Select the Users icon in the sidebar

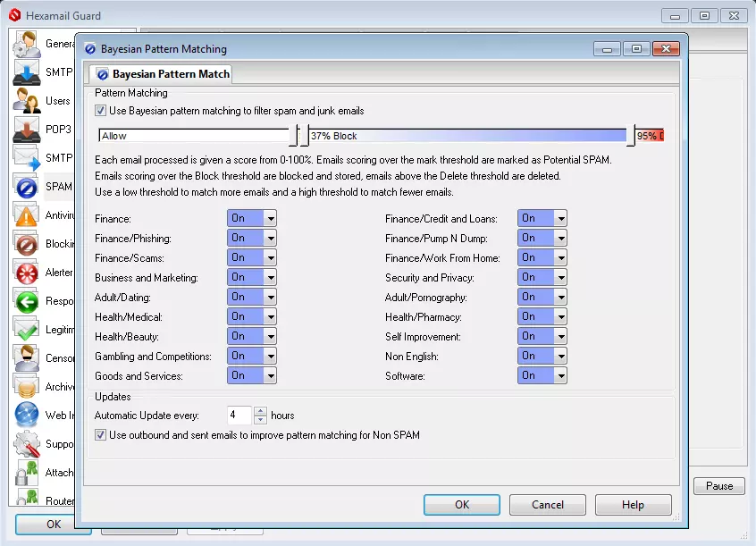coord(27,101)
